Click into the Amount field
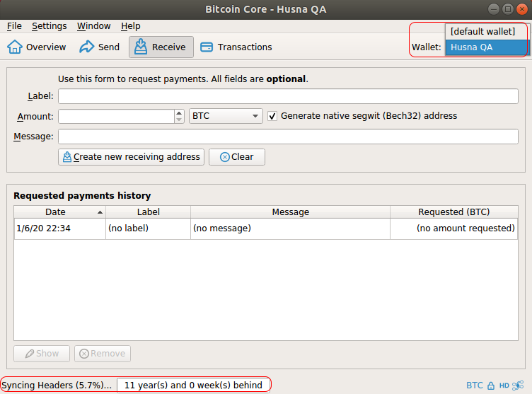Image resolution: width=532 pixels, height=394 pixels. (116, 117)
